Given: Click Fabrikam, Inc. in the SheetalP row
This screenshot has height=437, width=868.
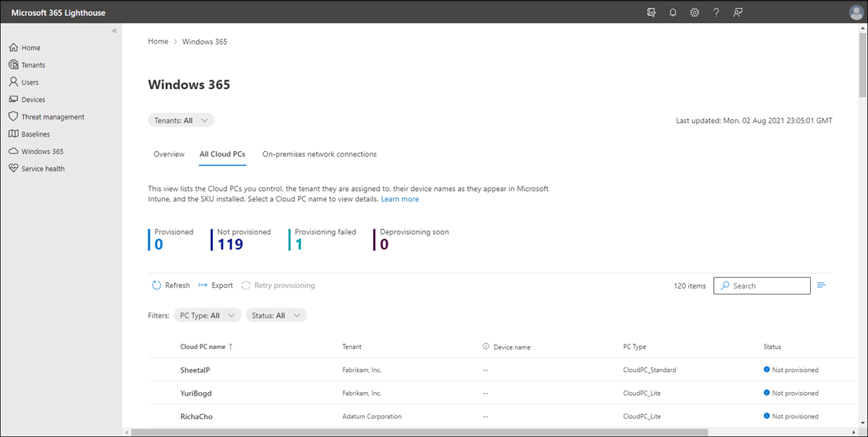Looking at the screenshot, I should click(x=362, y=370).
